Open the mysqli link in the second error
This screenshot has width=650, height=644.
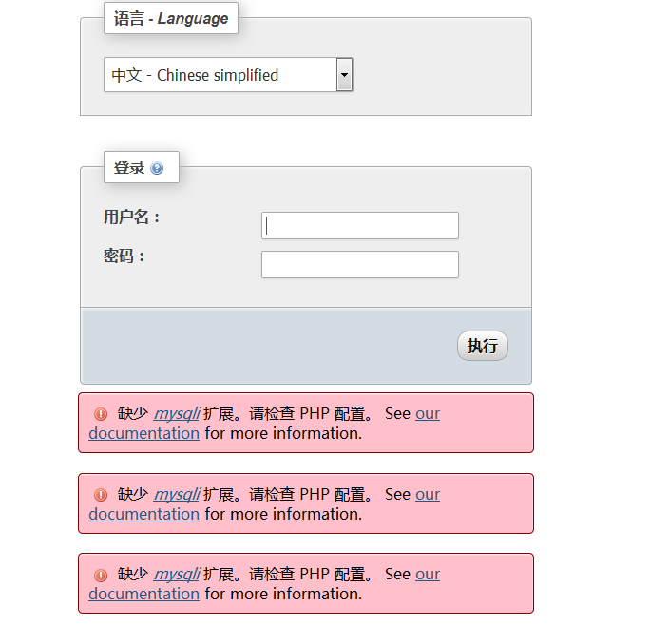177,495
